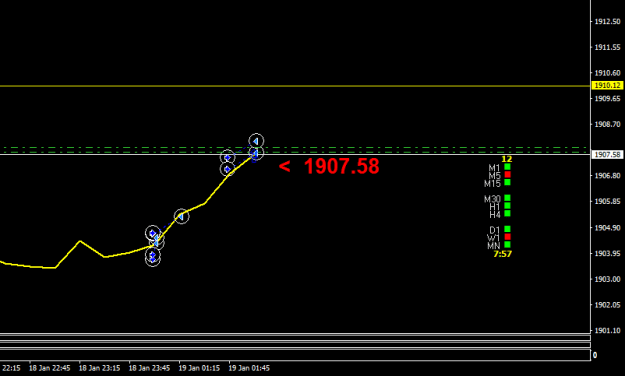This screenshot has width=625, height=376.
Task: Click the '19 Jan 01:45' time label
Action: tap(249, 368)
